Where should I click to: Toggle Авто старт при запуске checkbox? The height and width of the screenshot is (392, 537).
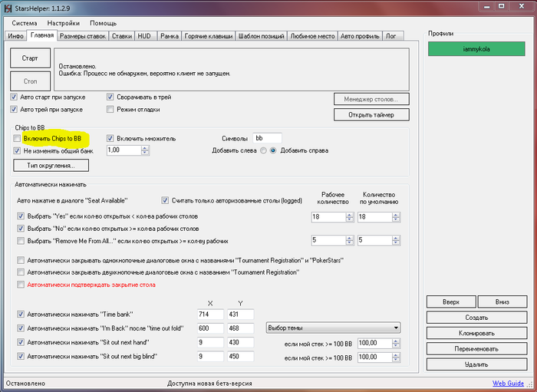[14, 97]
